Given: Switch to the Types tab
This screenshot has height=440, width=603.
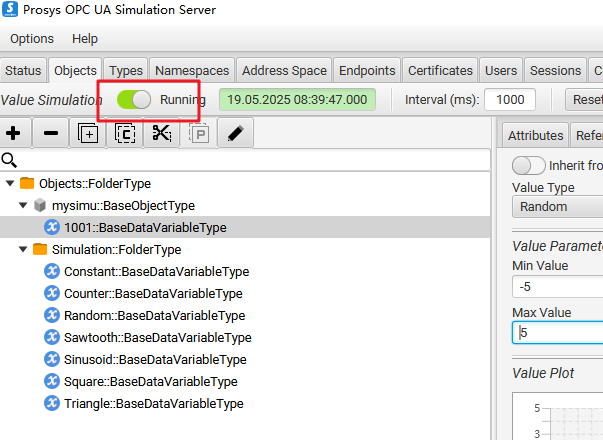Looking at the screenshot, I should [x=126, y=71].
